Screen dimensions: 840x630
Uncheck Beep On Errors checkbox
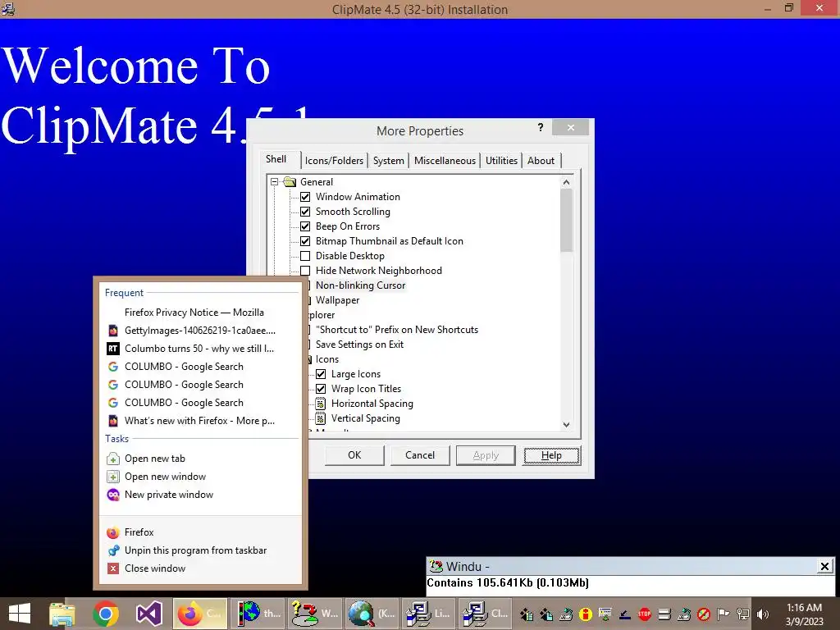tap(305, 226)
